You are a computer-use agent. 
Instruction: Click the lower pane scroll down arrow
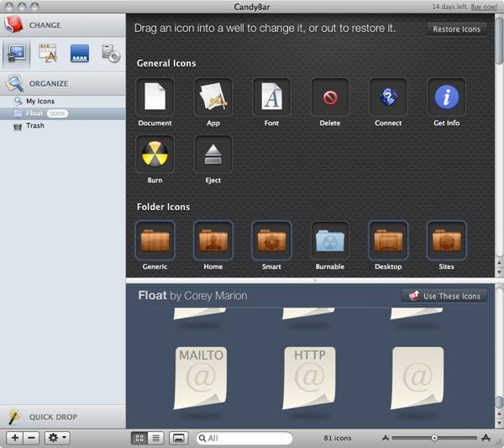[x=499, y=423]
